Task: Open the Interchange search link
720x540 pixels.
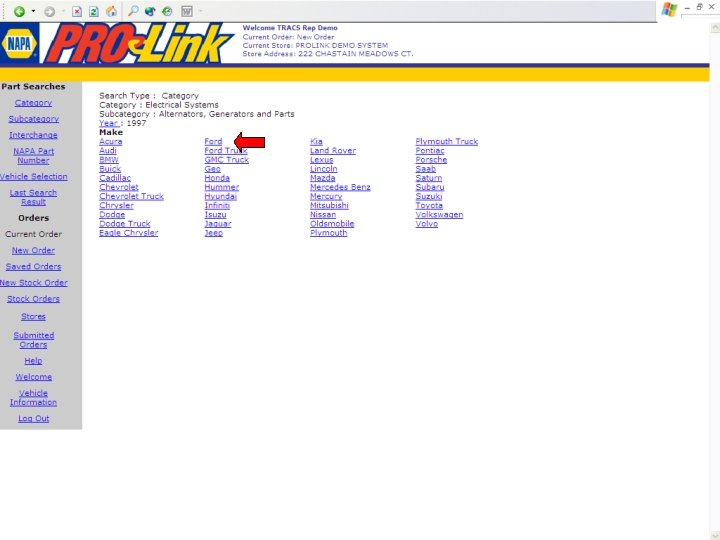Action: [33, 135]
